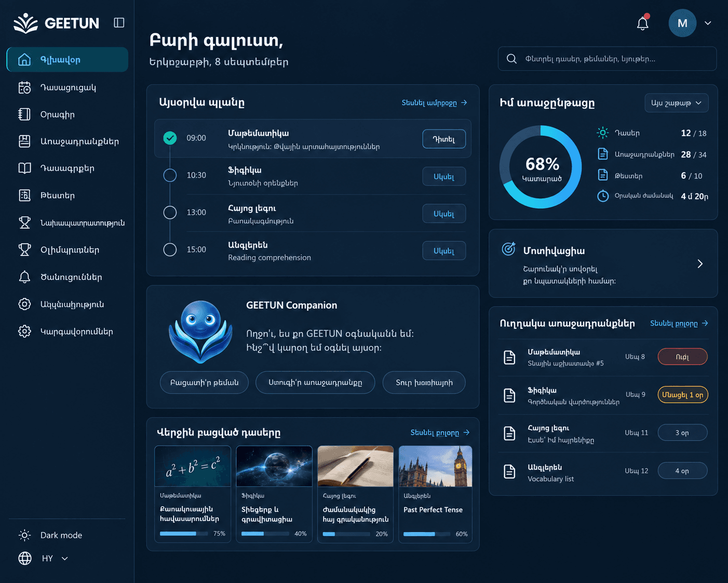
Task: Click Դիտել for the Մաթեմատիկա lesson
Action: (444, 139)
